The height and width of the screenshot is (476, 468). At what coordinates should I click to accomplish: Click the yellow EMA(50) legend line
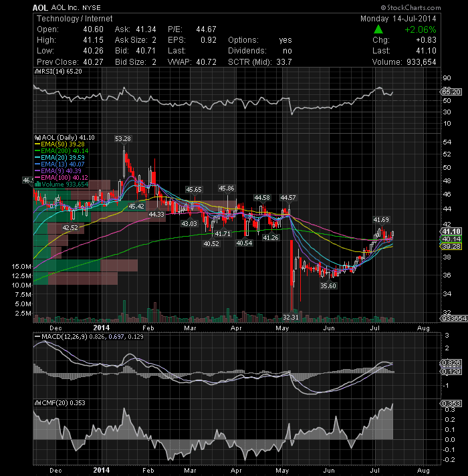click(37, 144)
